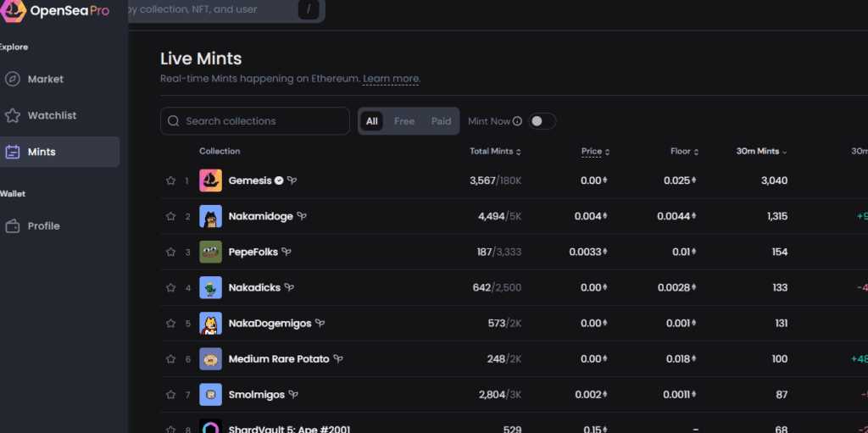Click the Watchlist star icon in sidebar
This screenshot has width=868, height=433.
13,115
